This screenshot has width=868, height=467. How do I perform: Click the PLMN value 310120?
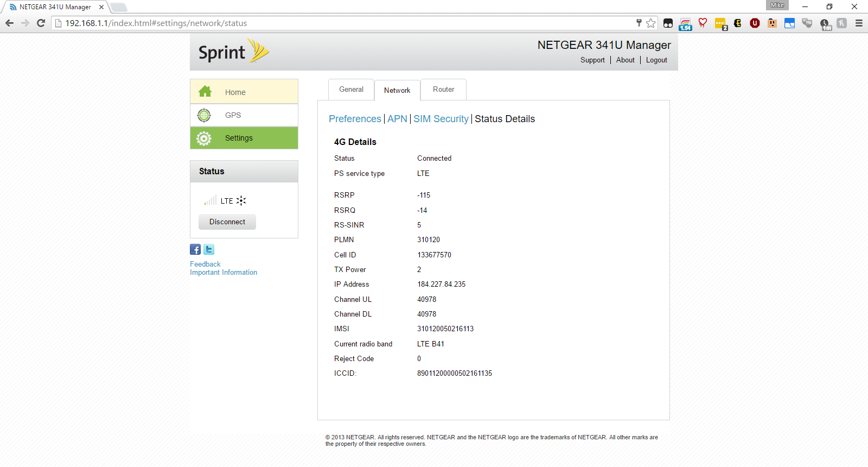pos(429,239)
